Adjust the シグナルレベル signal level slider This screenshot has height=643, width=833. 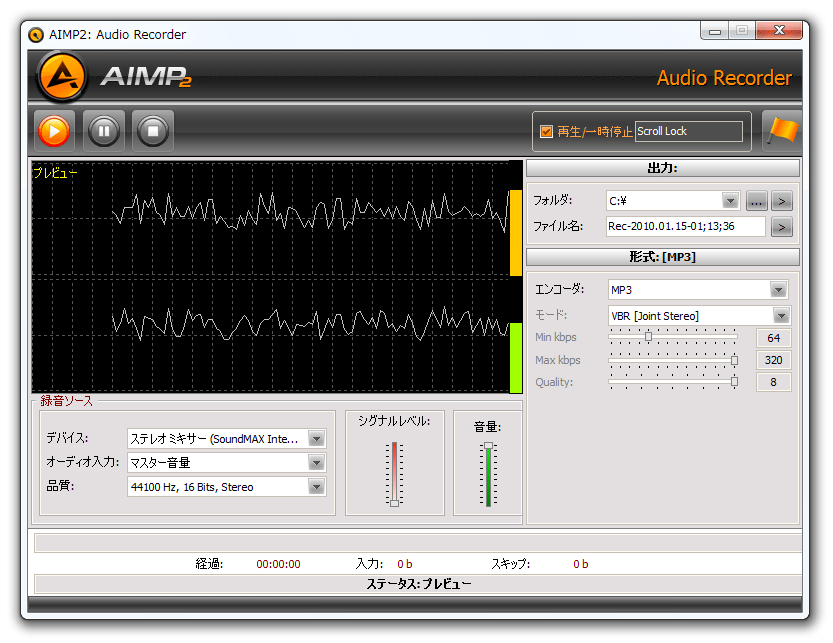click(395, 503)
